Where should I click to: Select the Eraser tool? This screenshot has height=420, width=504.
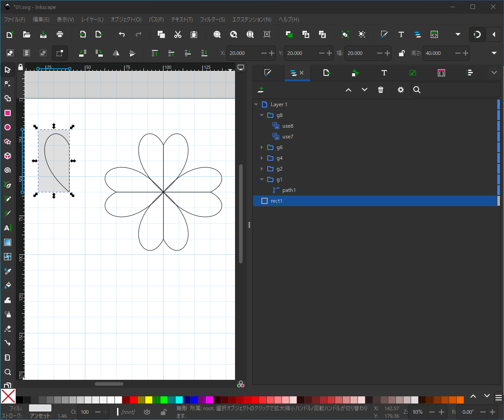[x=8, y=329]
